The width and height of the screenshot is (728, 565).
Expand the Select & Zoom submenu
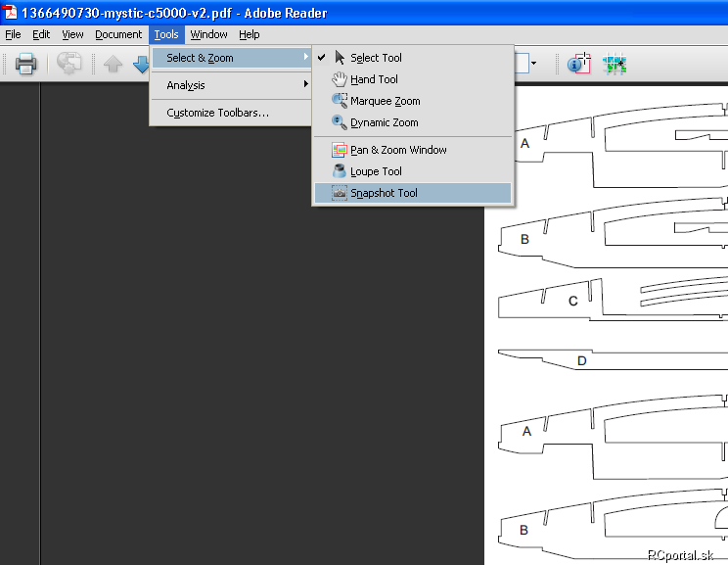pyautogui.click(x=231, y=58)
